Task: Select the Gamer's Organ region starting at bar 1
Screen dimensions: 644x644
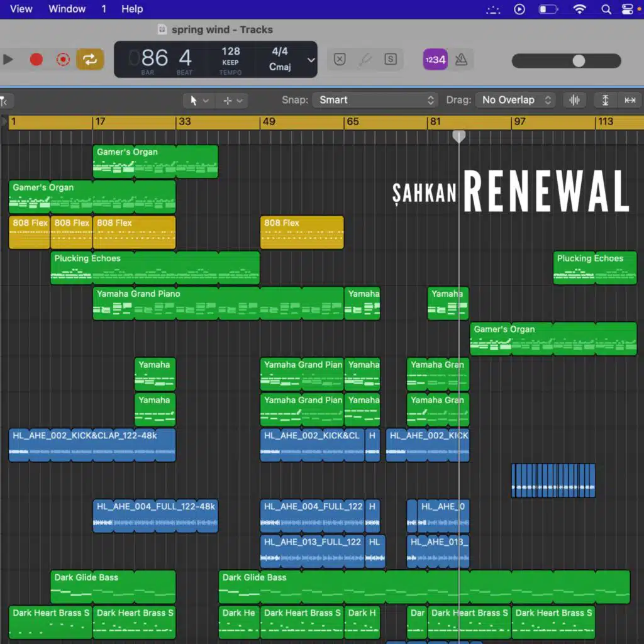Action: point(92,197)
